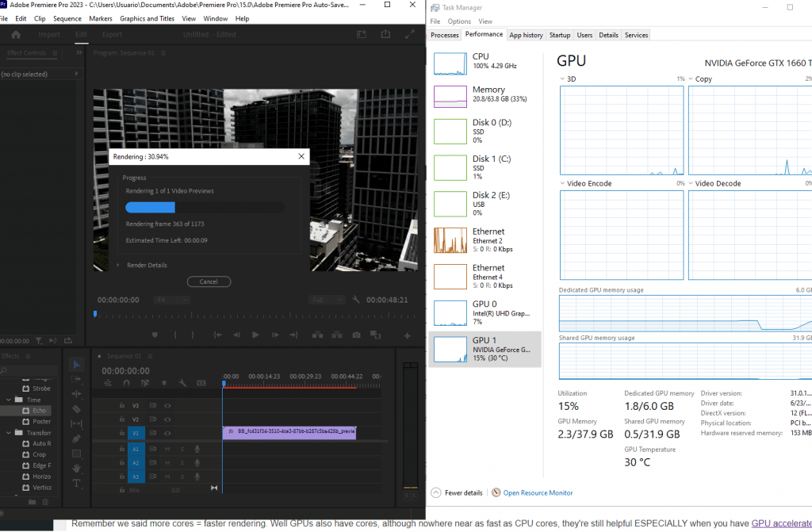Open the Button Editor plus icon
The image size is (812, 532).
(x=408, y=335)
